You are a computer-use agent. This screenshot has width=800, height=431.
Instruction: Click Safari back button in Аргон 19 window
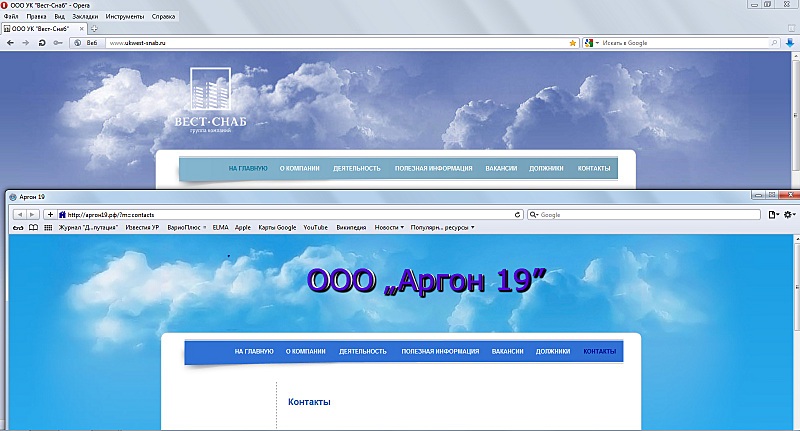click(x=19, y=215)
